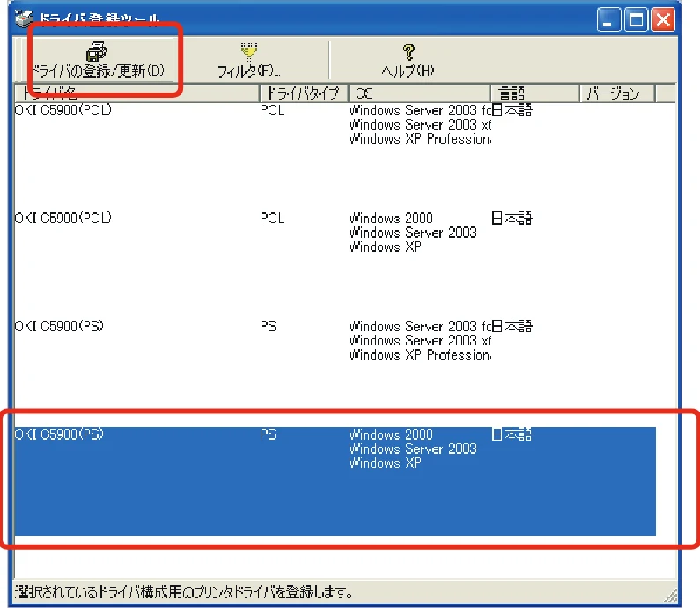Open the フィルタ(F)... funnel icon
700x608 pixels.
(249, 51)
